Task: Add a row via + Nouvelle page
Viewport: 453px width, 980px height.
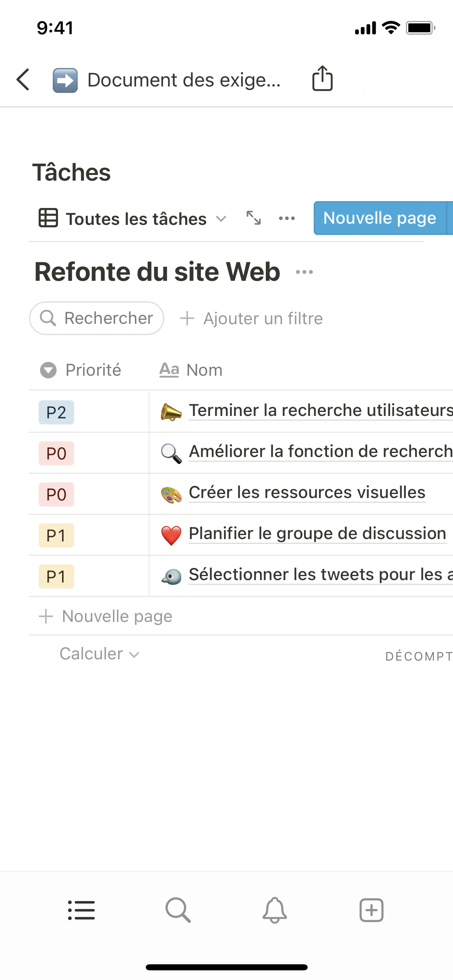Action: point(105,616)
